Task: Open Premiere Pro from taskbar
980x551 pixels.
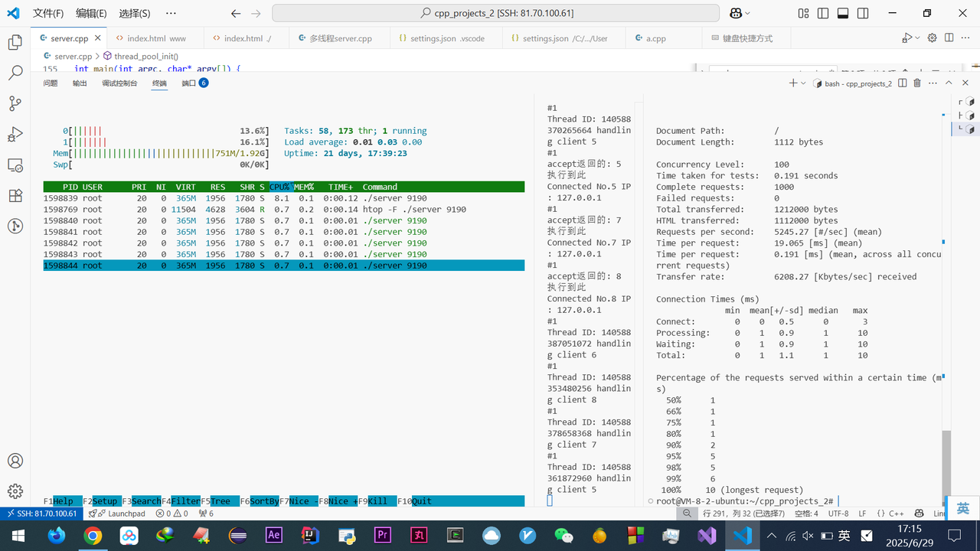Action: pos(383,536)
